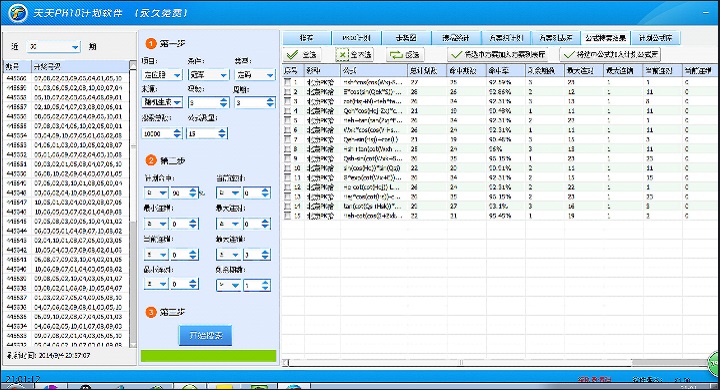Image resolution: width=720 pixels, height=390 pixels.
Task: Open comparison dropdown under 当前连对
Action: (x=228, y=193)
